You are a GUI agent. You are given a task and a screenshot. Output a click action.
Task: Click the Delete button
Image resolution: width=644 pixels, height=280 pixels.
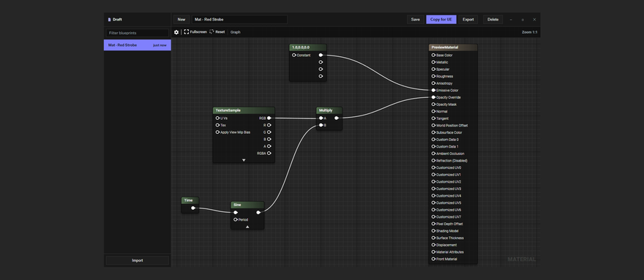coord(493,19)
